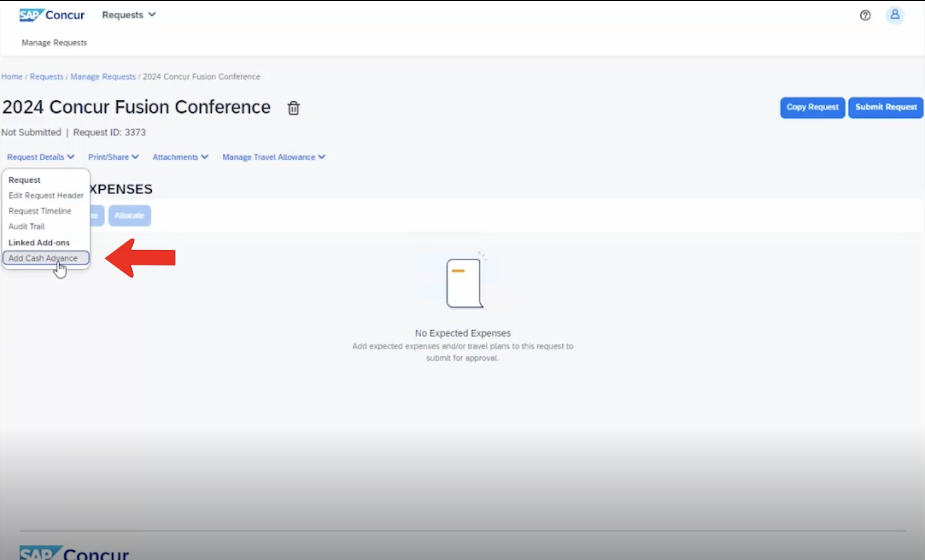Select Add Cash Advance menu item
This screenshot has height=560, width=925.
tap(46, 258)
